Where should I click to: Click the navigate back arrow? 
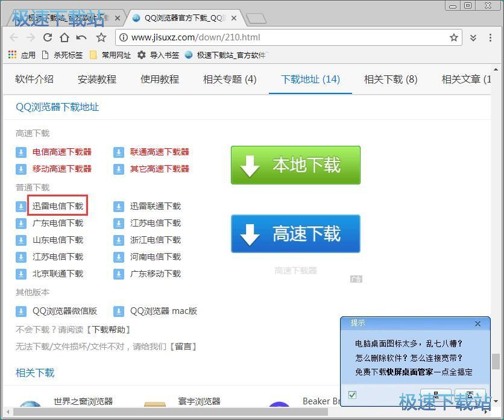click(x=14, y=37)
